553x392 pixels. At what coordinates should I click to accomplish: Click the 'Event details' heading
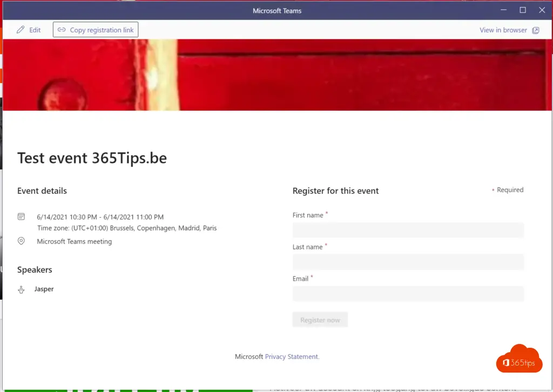[42, 191]
